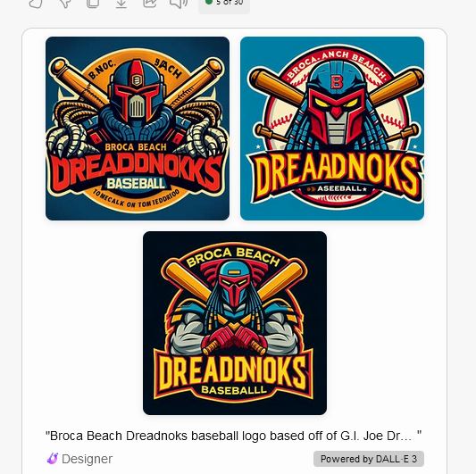Click the 'BROCA BEACH' arc on black logo
Viewport: 476px width, 474px height.
(232, 257)
